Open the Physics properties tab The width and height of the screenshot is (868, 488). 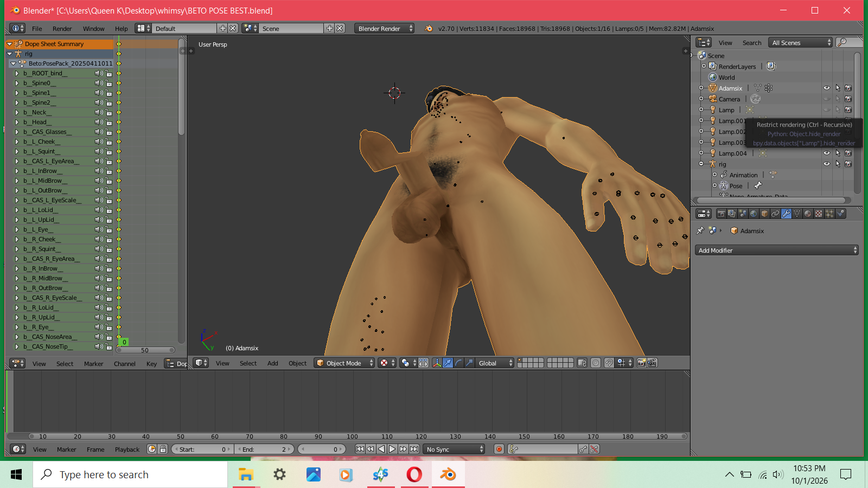[840, 214]
